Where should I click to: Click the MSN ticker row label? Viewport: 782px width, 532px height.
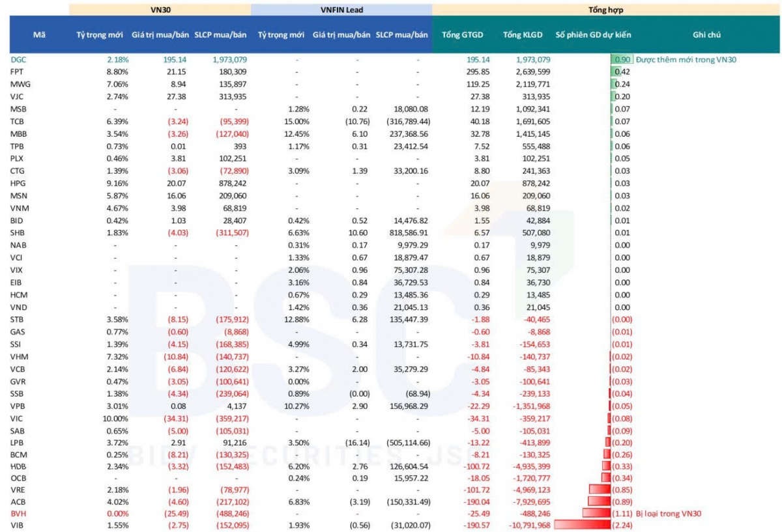(x=19, y=195)
